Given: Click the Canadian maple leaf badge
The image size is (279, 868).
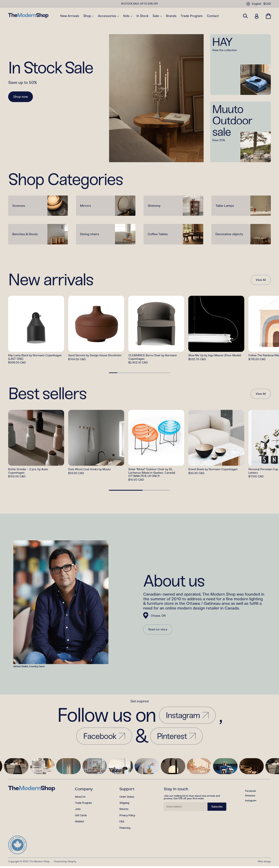Looking at the screenshot, I should click(x=18, y=845).
